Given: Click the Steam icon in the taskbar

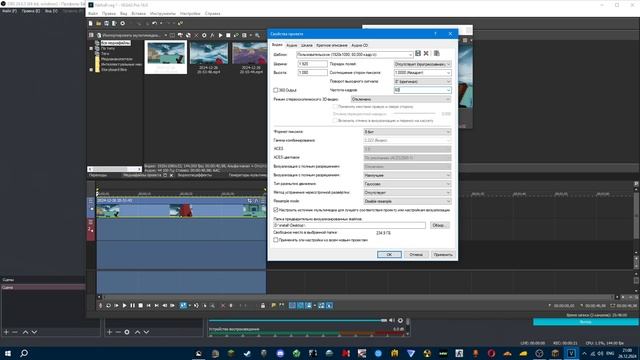Looking at the screenshot, I should (247, 353).
